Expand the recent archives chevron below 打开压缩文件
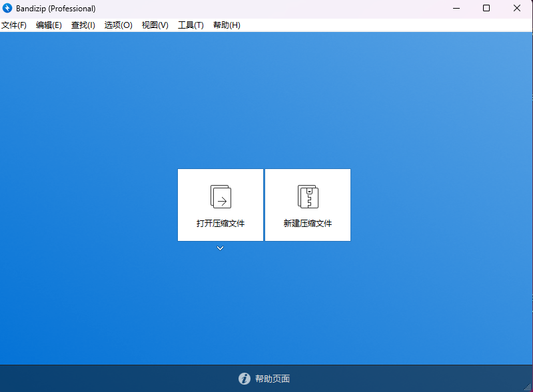Viewport: 533px width, 392px height. 220,248
